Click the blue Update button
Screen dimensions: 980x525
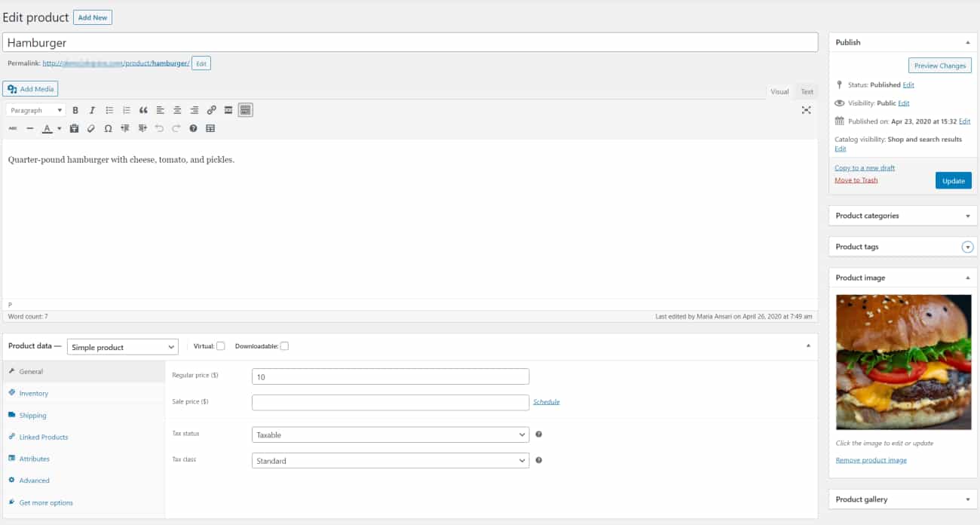954,181
